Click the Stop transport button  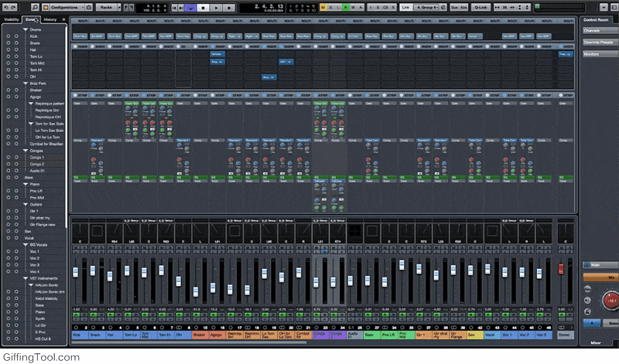point(203,7)
